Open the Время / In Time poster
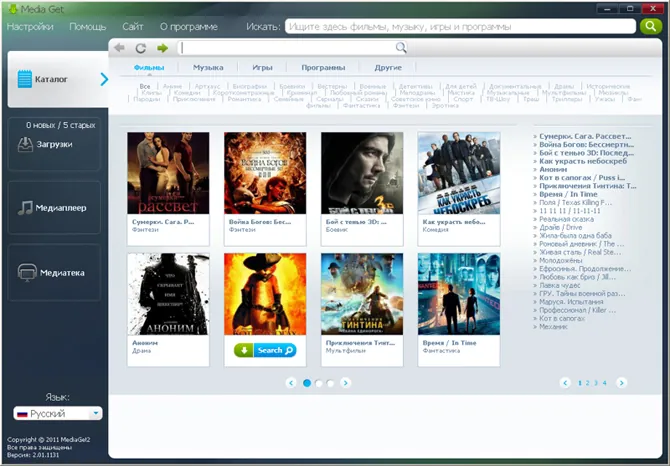Screen dimensions: 670x466 (x=459, y=294)
